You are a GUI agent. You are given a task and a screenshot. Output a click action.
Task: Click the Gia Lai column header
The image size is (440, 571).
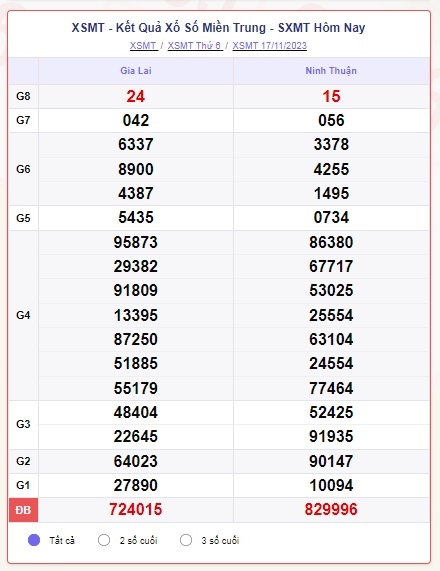pyautogui.click(x=136, y=71)
